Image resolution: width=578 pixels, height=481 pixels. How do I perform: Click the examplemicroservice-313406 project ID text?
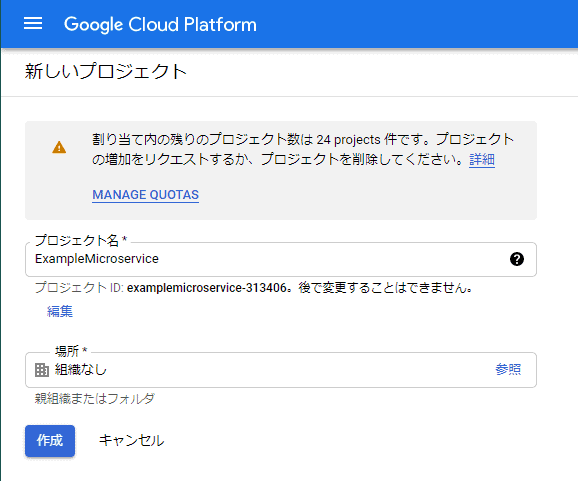207,288
